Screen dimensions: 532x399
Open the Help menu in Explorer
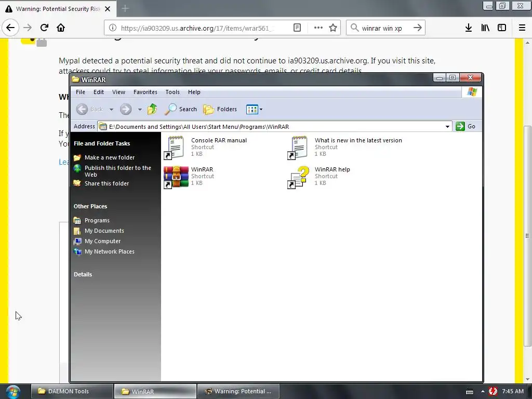(194, 92)
